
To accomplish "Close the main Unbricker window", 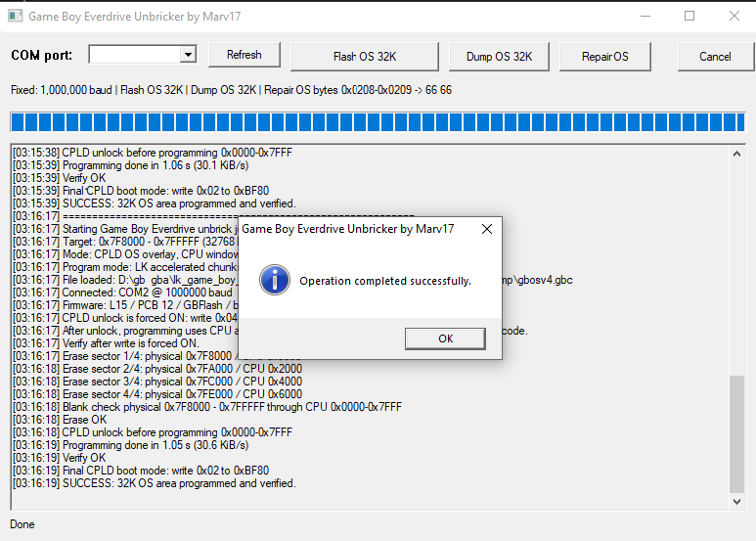I will 734,16.
